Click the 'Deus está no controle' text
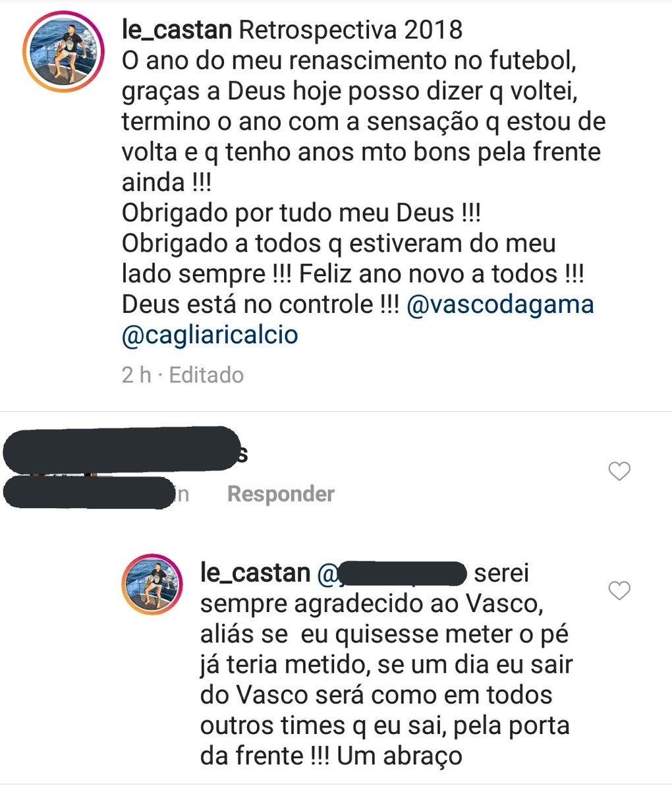The height and width of the screenshot is (790, 672). [260, 304]
